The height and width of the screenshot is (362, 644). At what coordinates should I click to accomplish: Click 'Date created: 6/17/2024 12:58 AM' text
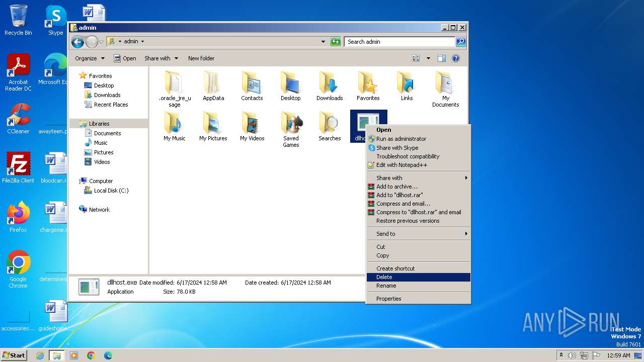pos(288,283)
